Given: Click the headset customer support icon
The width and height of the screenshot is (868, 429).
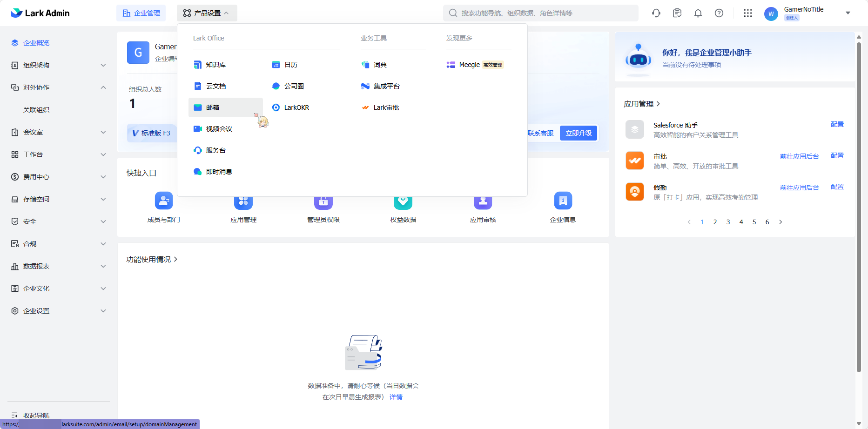Looking at the screenshot, I should [656, 13].
